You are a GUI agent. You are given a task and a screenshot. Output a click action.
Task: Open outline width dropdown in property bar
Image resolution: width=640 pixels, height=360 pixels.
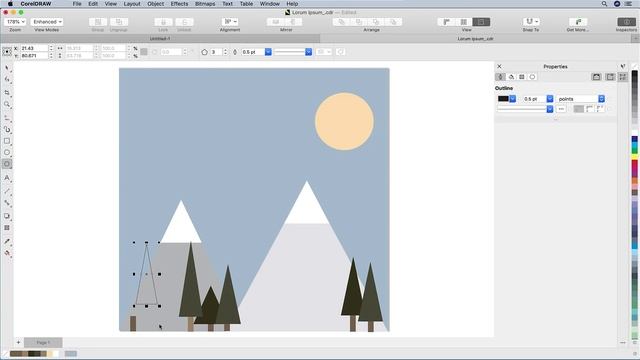point(268,52)
